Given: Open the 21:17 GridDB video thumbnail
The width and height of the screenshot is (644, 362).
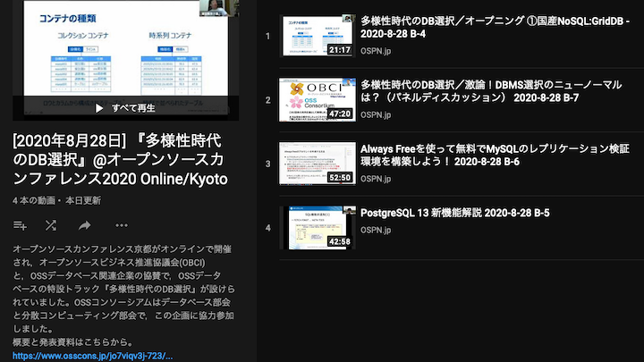Looking at the screenshot, I should coord(317,36).
